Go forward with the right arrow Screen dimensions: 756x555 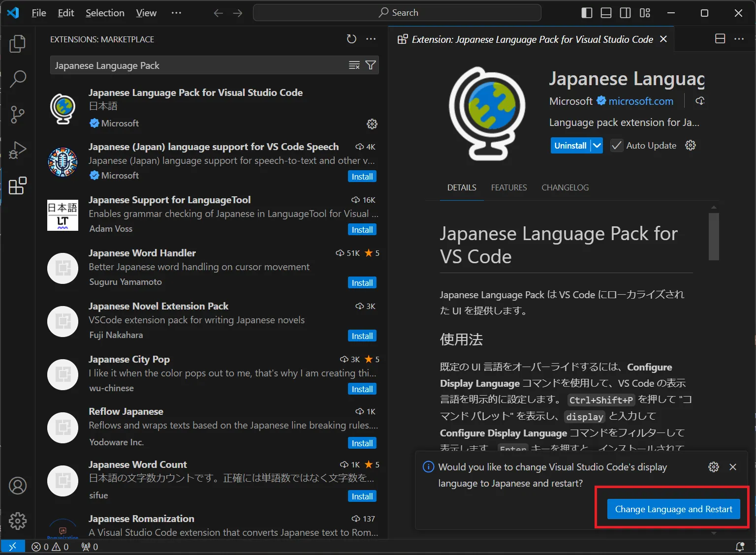[238, 13]
